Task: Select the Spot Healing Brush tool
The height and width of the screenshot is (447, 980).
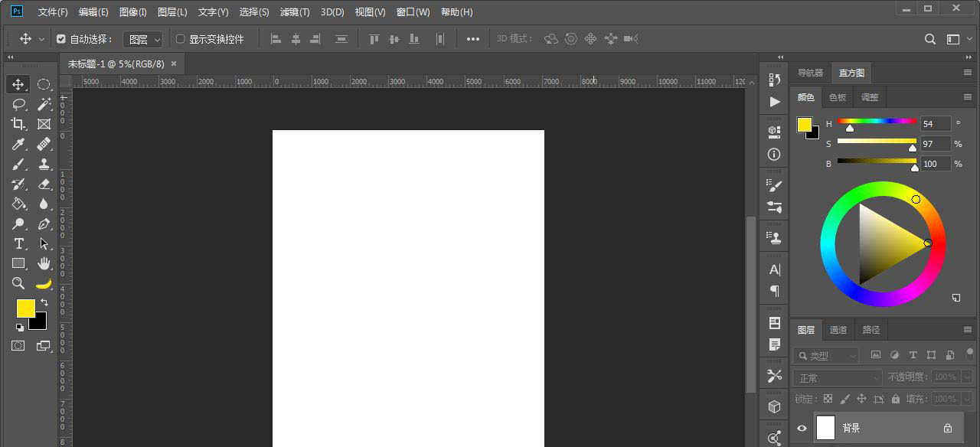Action: pos(44,144)
